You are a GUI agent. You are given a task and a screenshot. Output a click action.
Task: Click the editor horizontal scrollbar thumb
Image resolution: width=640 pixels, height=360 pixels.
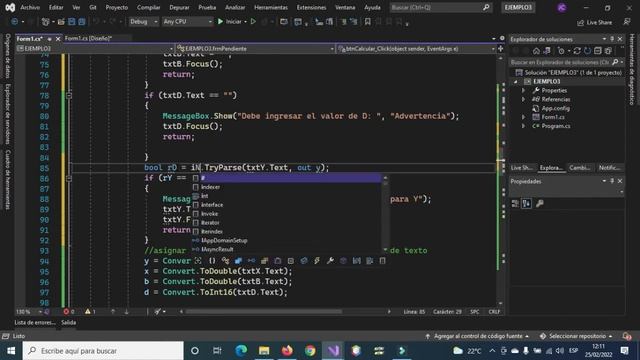click(263, 312)
